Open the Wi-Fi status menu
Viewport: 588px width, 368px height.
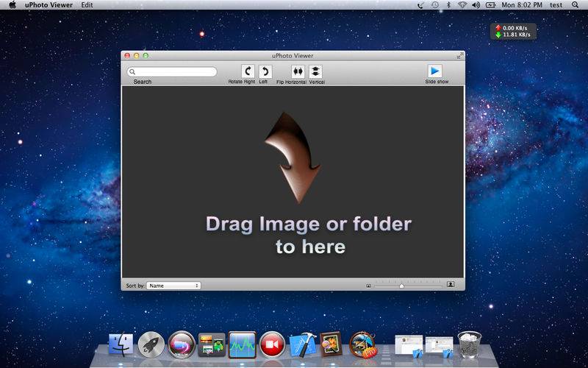coord(462,5)
